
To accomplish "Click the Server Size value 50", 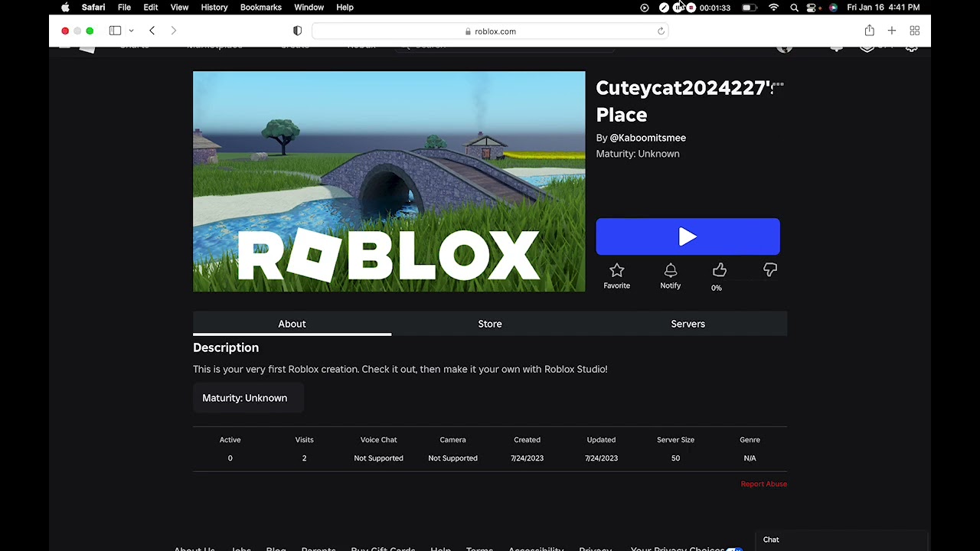I will tap(675, 458).
